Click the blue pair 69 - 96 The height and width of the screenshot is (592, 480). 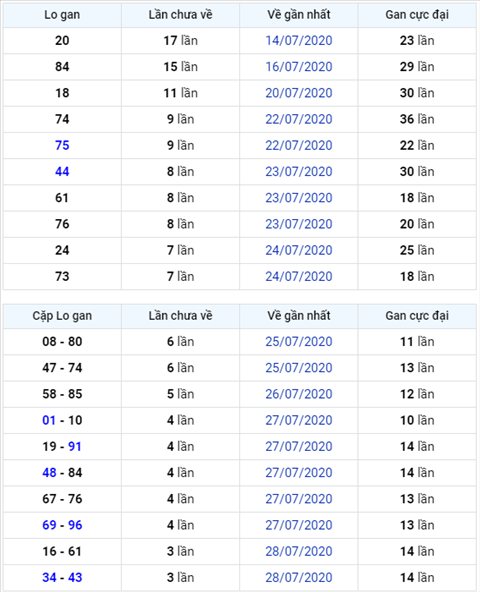62,525
